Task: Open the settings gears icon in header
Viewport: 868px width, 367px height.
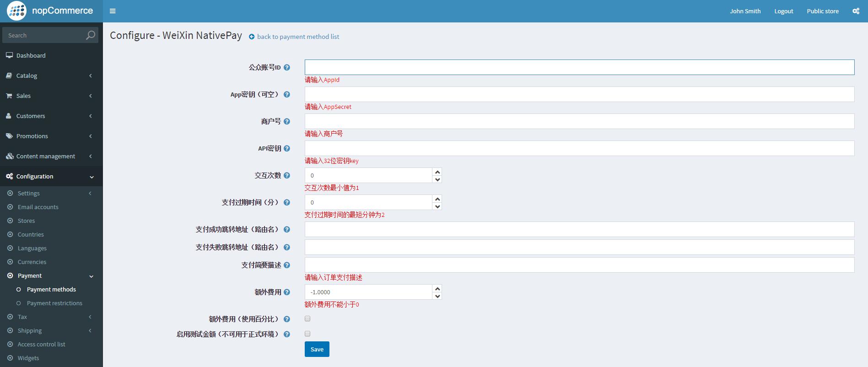Action: pos(856,11)
